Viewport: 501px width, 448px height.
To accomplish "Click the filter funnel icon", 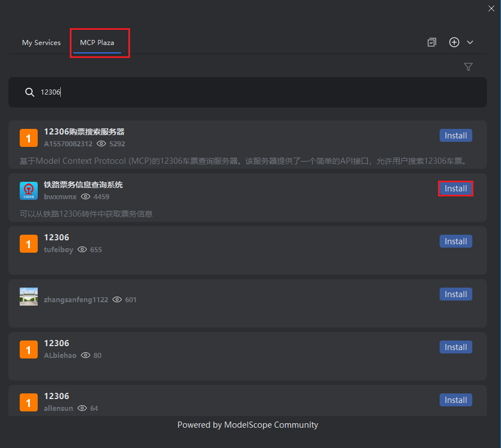I will [468, 67].
